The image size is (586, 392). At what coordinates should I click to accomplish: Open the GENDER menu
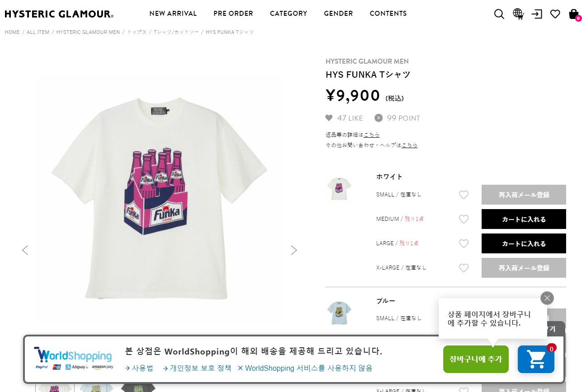click(x=338, y=14)
